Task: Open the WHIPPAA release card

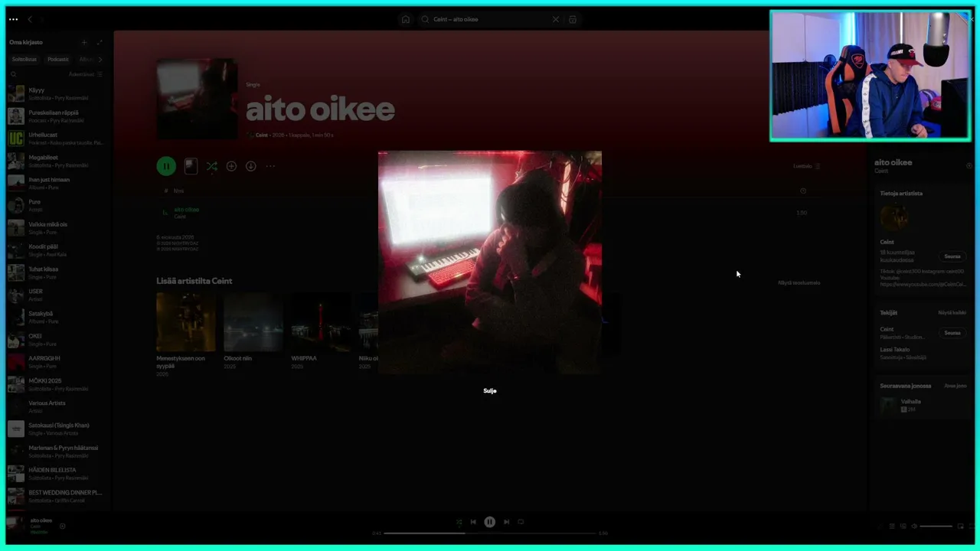Action: pyautogui.click(x=321, y=331)
